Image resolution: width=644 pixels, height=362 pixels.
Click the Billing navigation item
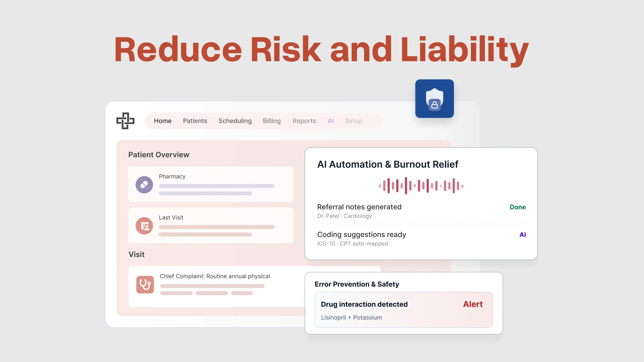(x=271, y=121)
